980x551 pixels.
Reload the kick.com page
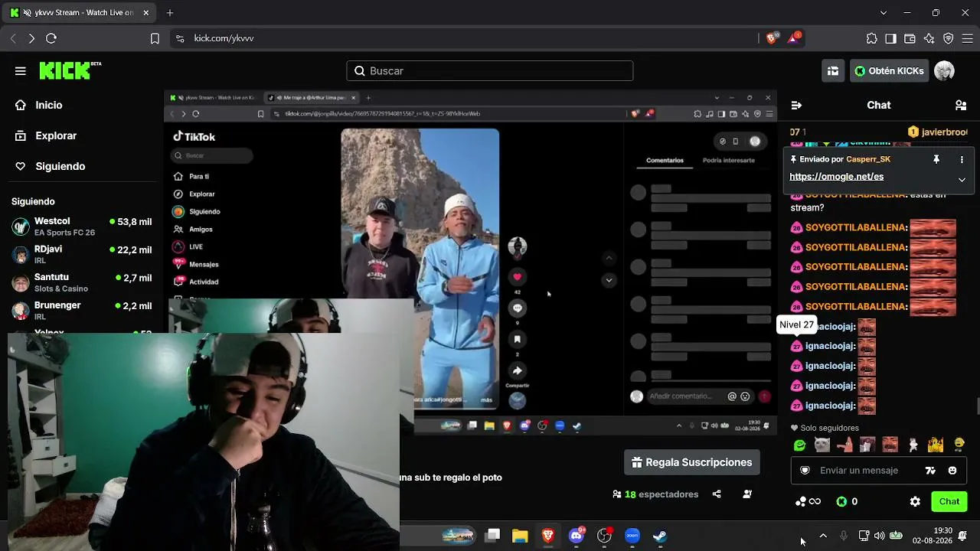[51, 38]
